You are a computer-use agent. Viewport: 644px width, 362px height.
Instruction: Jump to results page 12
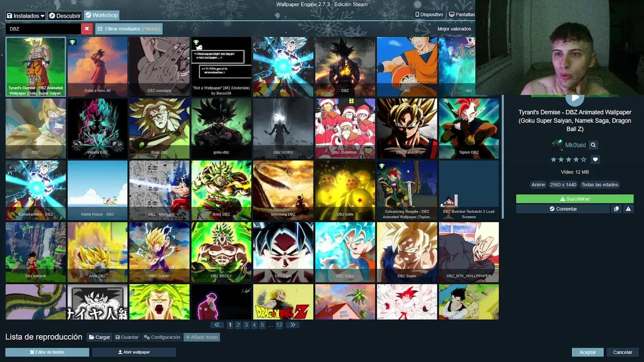pos(279,325)
